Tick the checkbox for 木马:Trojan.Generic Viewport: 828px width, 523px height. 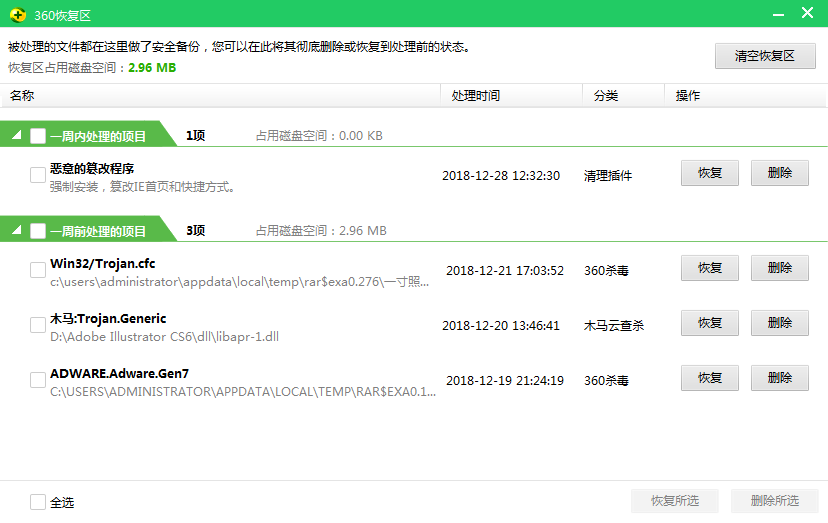[37, 325]
